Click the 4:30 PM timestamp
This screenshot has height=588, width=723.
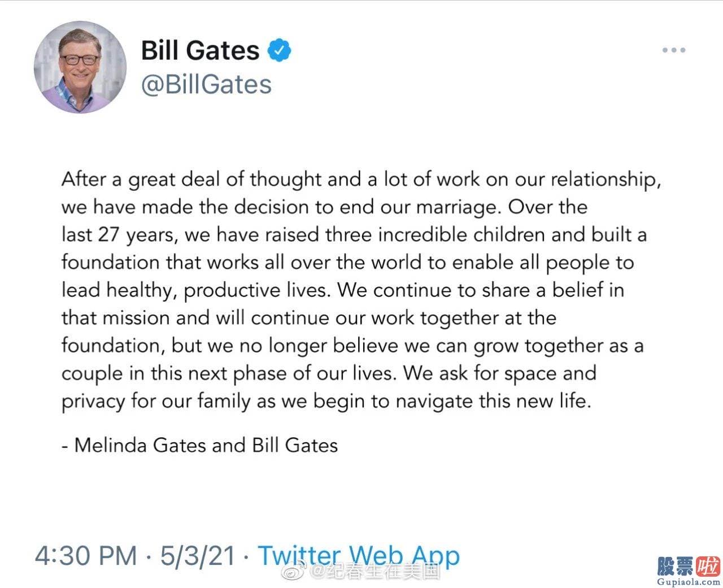pyautogui.click(x=86, y=555)
